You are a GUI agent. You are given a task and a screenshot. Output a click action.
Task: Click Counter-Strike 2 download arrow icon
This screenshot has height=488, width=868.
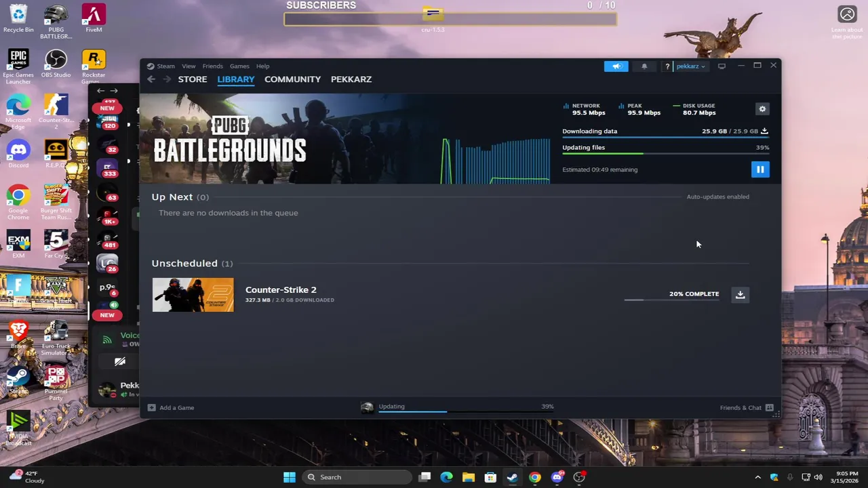pos(741,294)
